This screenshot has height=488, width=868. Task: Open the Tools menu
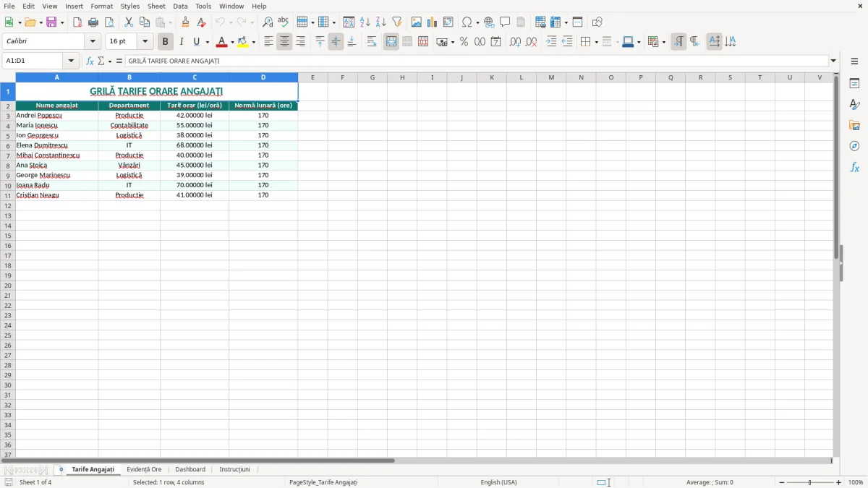click(x=203, y=6)
